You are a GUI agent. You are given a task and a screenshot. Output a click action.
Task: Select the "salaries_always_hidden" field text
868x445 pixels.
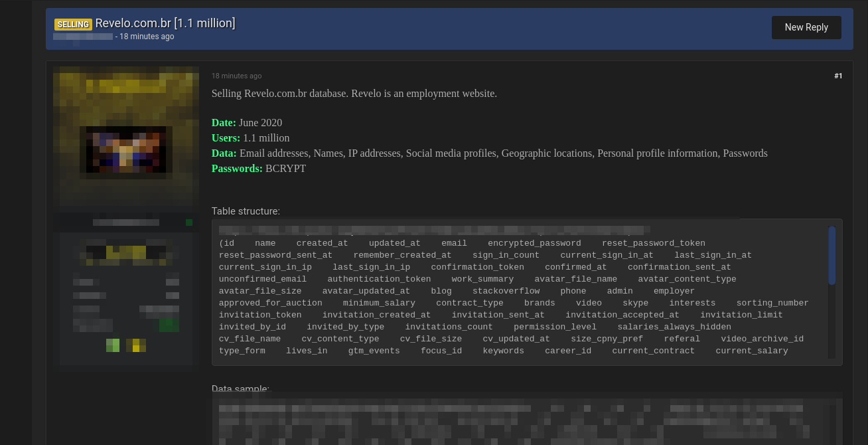click(674, 327)
